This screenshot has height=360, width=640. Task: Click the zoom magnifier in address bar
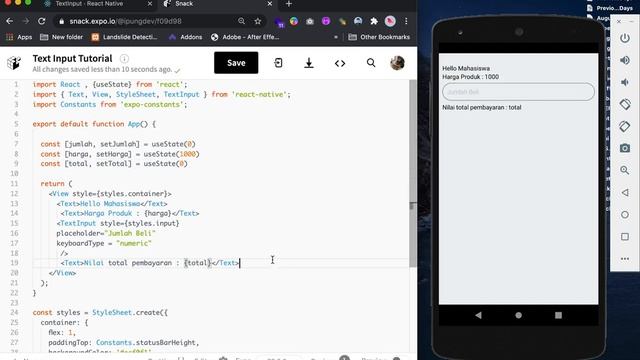242,21
